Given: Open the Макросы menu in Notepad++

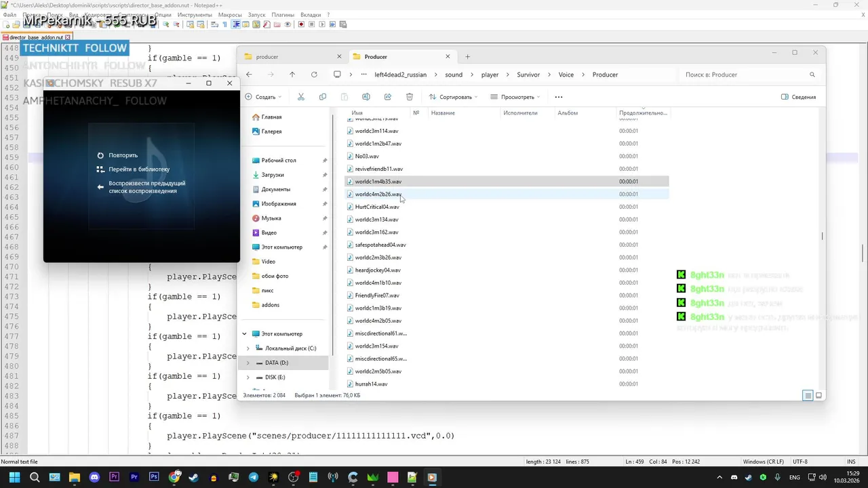Looking at the screenshot, I should (230, 14).
